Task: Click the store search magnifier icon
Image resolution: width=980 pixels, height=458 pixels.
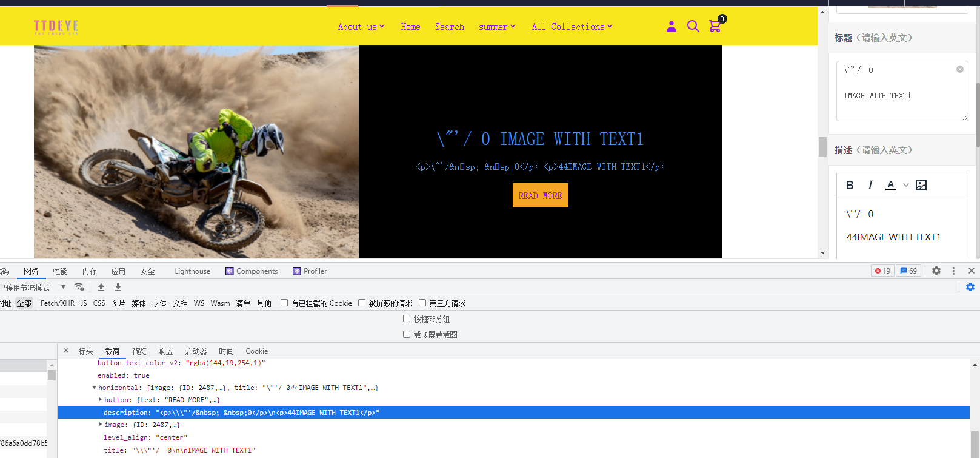Action: (693, 26)
